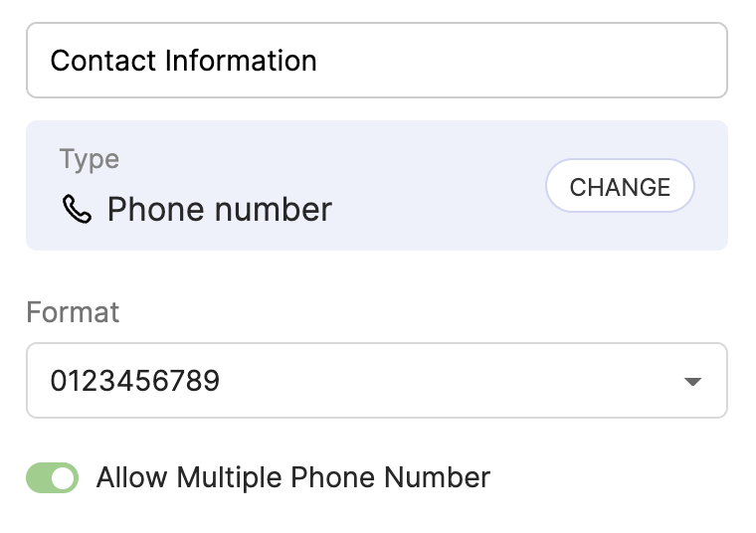Click the phone handset icon
The image size is (756, 533).
(77, 209)
